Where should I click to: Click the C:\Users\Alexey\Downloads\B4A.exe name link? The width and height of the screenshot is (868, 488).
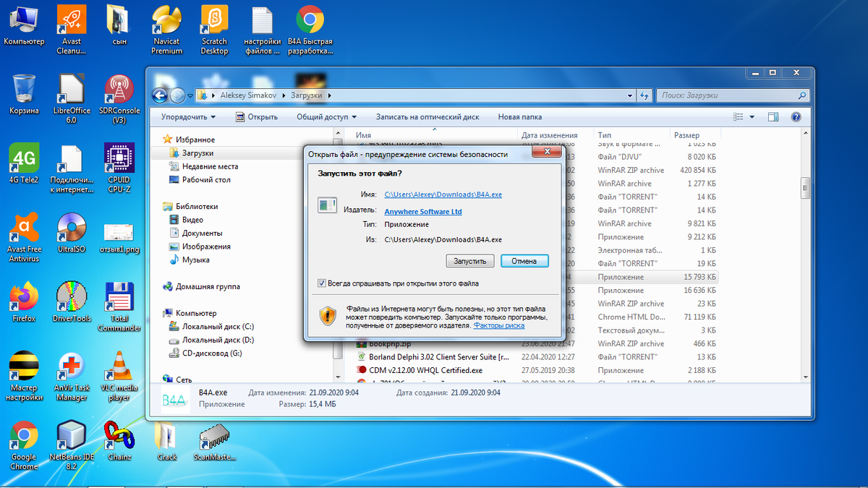coord(443,194)
